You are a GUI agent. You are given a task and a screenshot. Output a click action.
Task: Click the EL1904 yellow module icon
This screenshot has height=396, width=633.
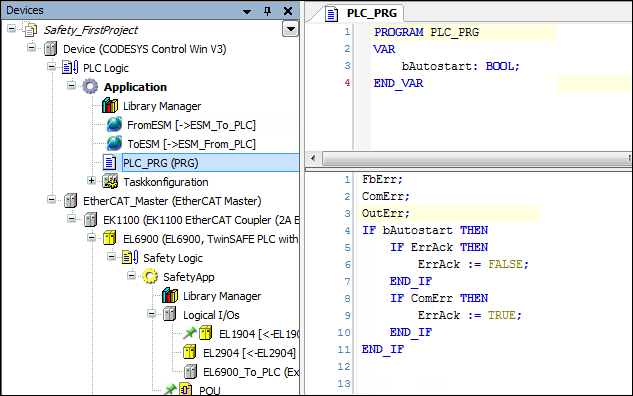click(x=205, y=333)
